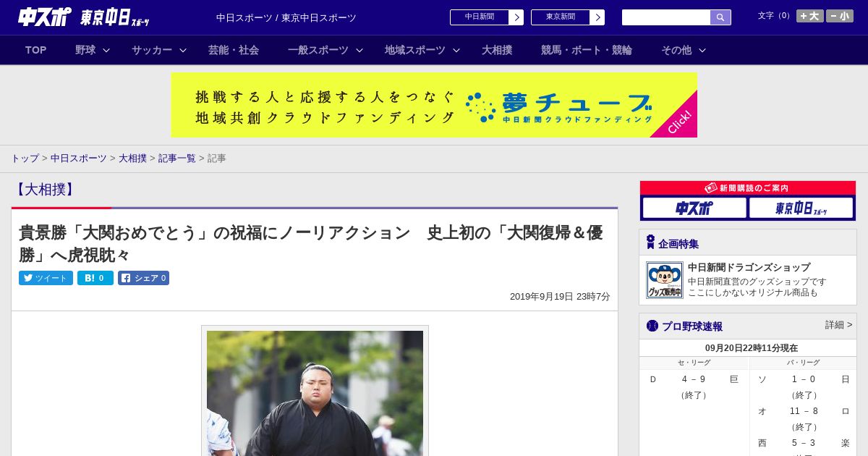Click the 東京中日スポーツ logo in header
Image resolution: width=868 pixels, height=456 pixels.
[114, 17]
